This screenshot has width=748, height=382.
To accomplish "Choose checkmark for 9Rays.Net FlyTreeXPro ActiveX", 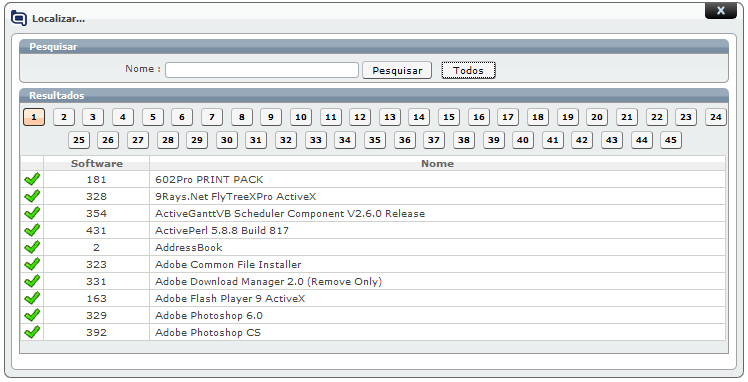I will tap(32, 196).
